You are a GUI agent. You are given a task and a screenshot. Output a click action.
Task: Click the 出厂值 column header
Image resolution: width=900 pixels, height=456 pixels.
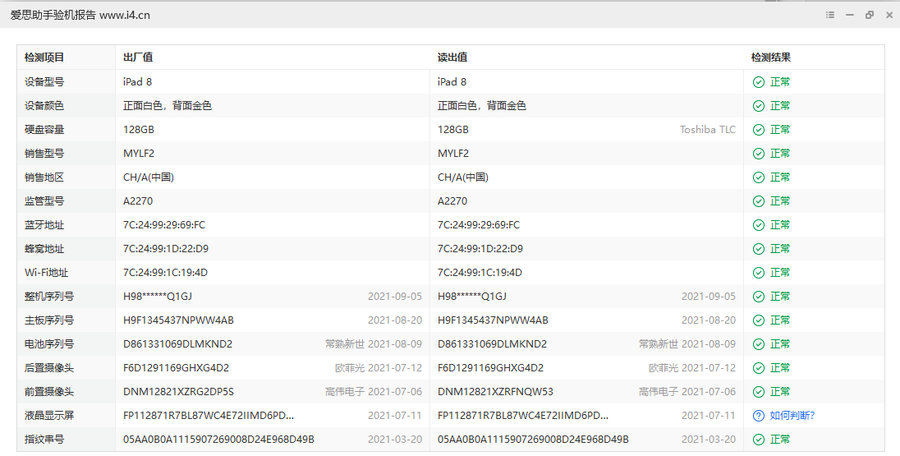coord(138,57)
